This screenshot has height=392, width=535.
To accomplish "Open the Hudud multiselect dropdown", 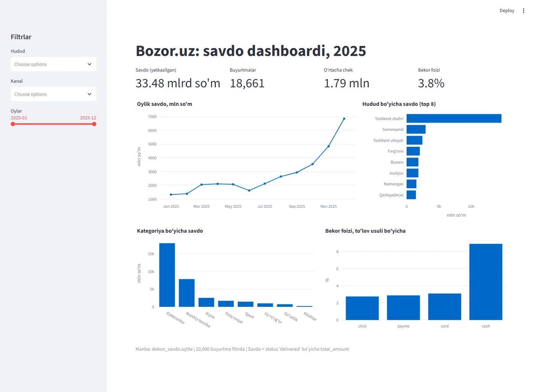I will tap(53, 64).
